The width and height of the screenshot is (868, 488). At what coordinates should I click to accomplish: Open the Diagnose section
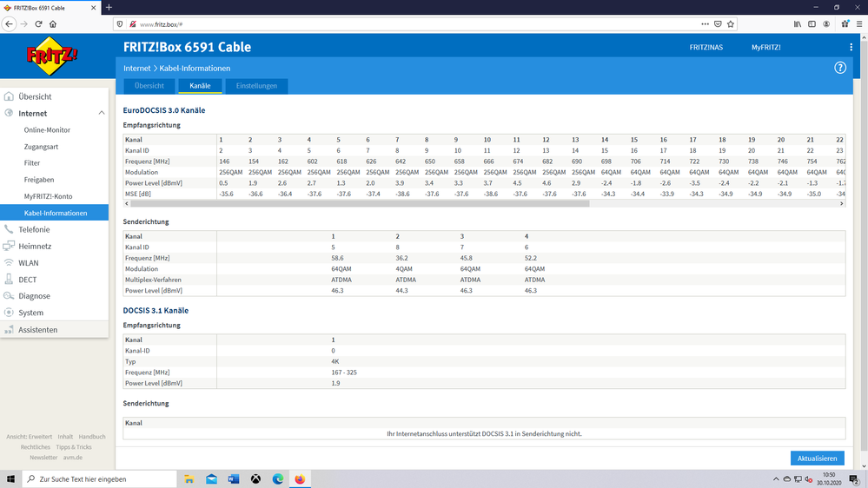click(x=35, y=296)
